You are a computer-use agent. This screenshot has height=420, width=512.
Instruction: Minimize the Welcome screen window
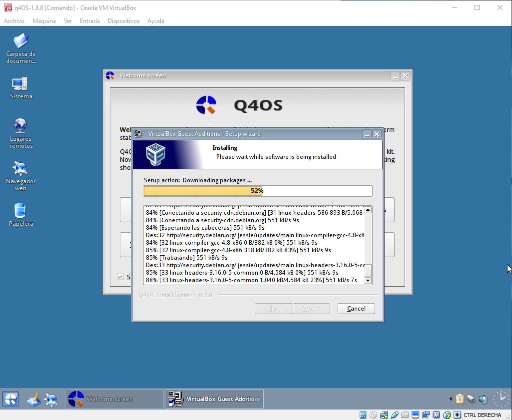click(x=396, y=76)
